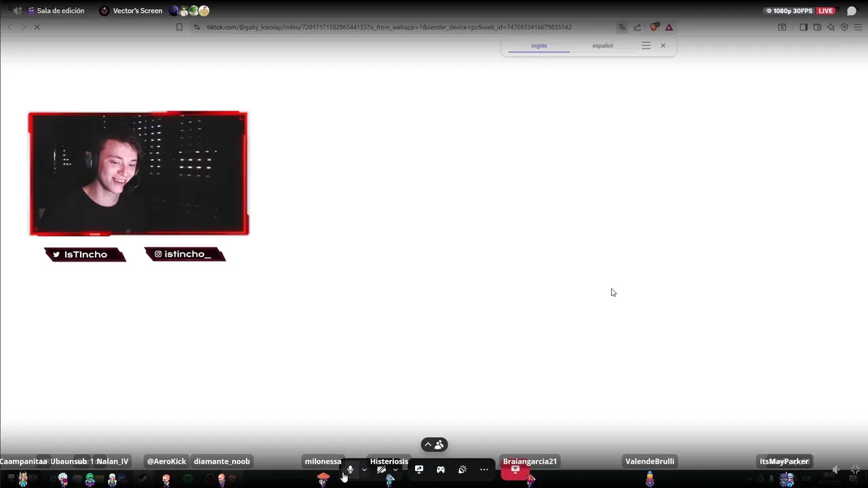
Task: Open the Leo AI sparkle icon
Action: (831, 27)
